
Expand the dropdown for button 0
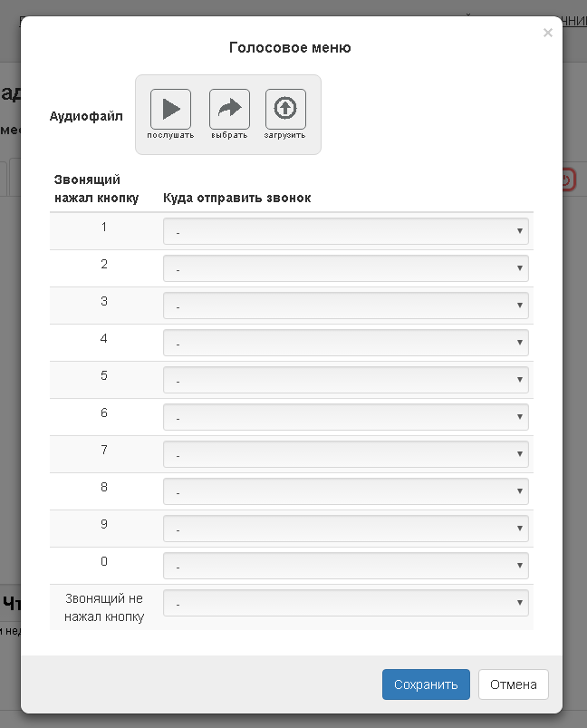coord(345,566)
